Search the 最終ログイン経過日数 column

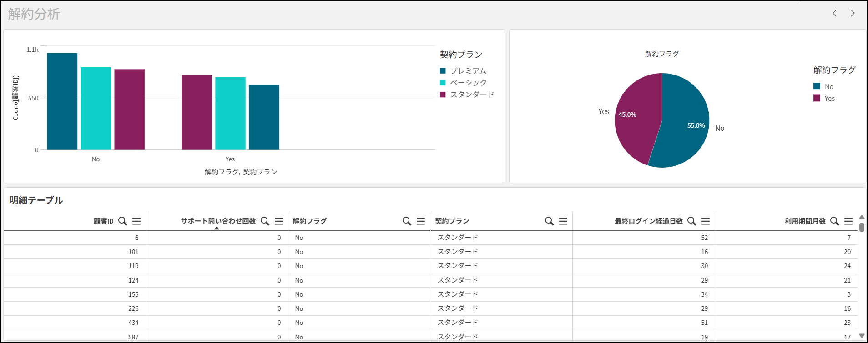691,221
